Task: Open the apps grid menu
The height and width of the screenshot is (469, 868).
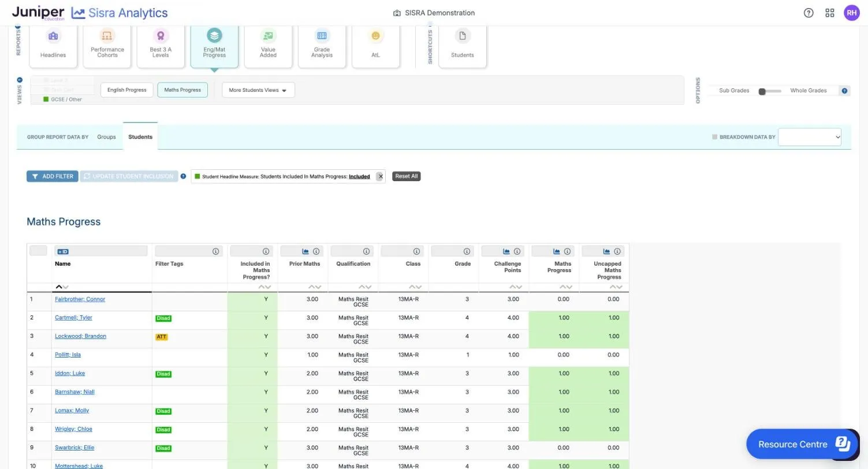Action: tap(830, 13)
